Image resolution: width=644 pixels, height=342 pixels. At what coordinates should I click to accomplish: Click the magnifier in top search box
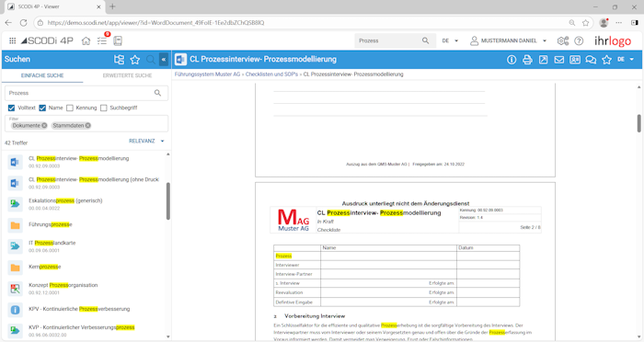click(x=425, y=40)
